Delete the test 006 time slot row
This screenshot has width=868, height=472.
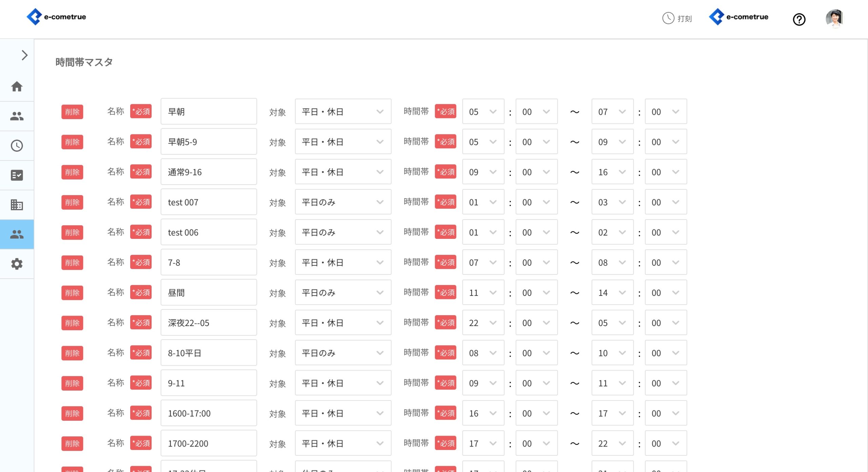point(72,232)
